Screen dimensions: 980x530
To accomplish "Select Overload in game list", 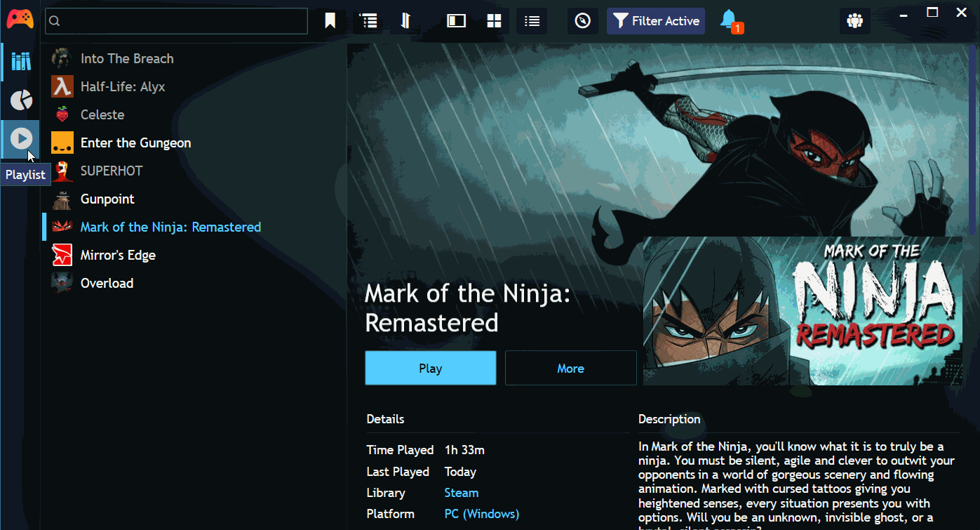I will tap(195, 284).
